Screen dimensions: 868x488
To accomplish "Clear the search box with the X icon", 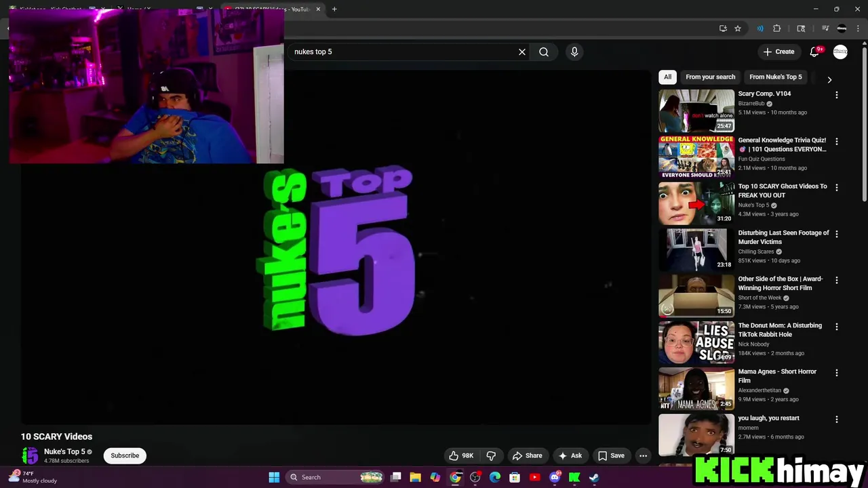I will (x=522, y=52).
